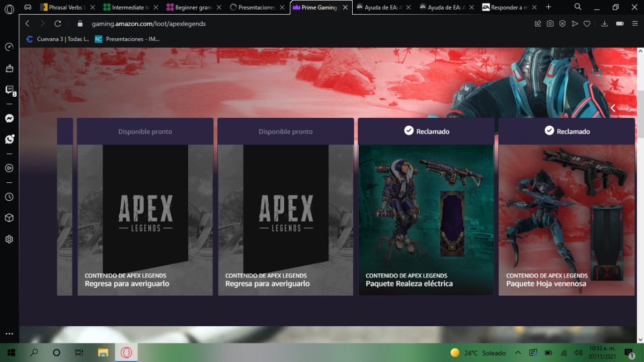Open Windows taskbar search
The image size is (644, 362).
click(x=34, y=352)
